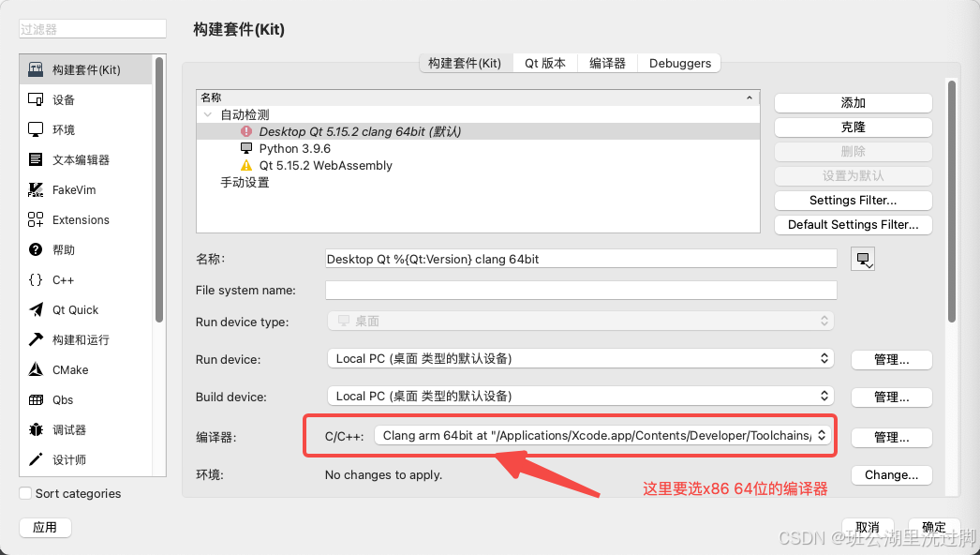Open the 调试器 bug icon
The image size is (980, 555).
point(36,430)
